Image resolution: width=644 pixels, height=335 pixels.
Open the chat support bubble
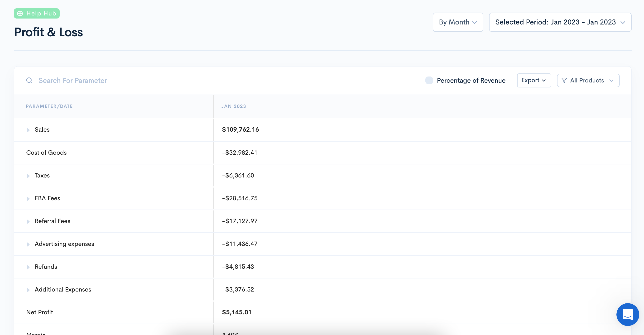pyautogui.click(x=628, y=314)
